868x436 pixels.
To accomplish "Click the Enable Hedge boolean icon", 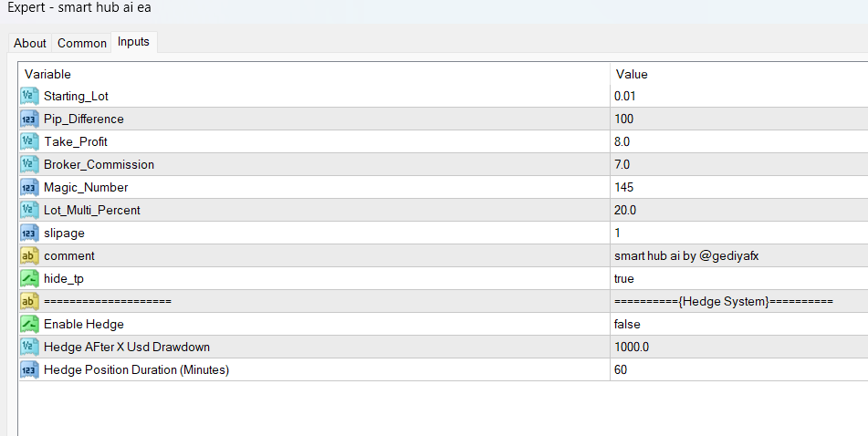I will (28, 324).
